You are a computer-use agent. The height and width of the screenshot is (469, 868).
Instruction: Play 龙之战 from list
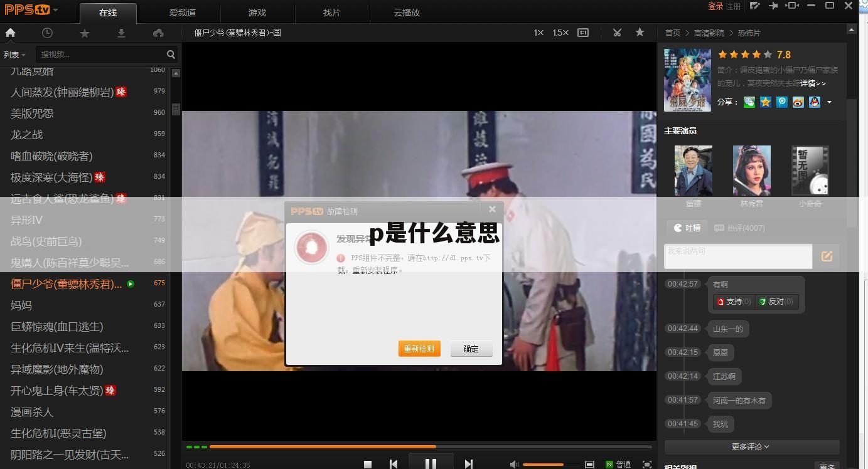tap(85, 135)
